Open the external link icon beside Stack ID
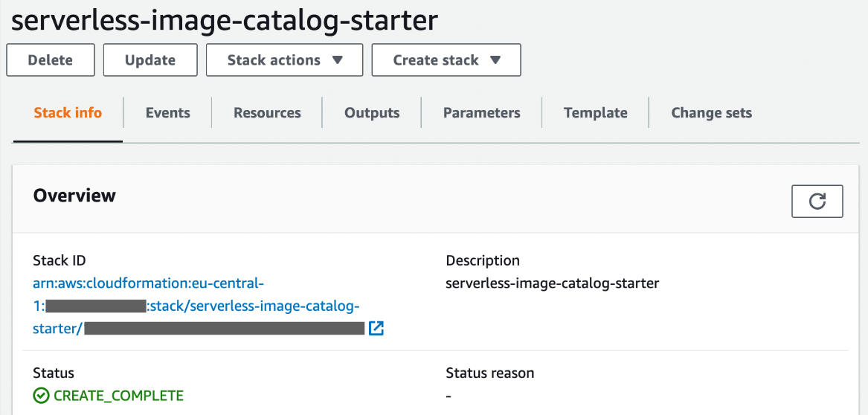The height and width of the screenshot is (415, 868). pyautogui.click(x=376, y=328)
